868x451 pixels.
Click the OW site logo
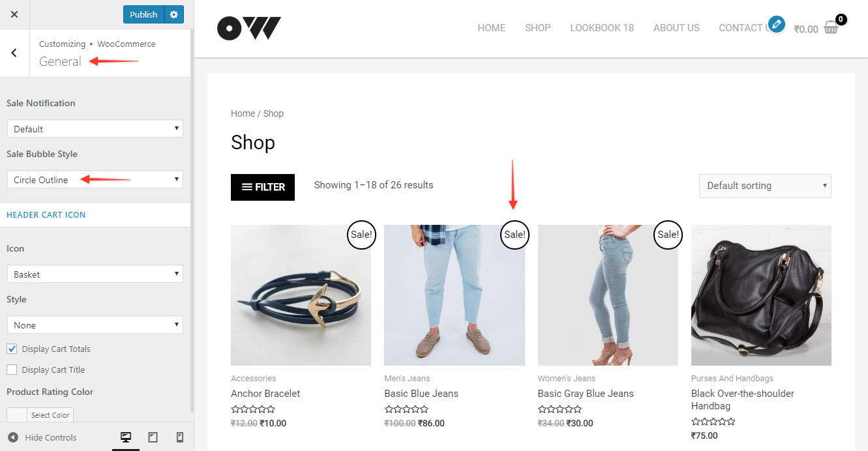click(x=249, y=28)
